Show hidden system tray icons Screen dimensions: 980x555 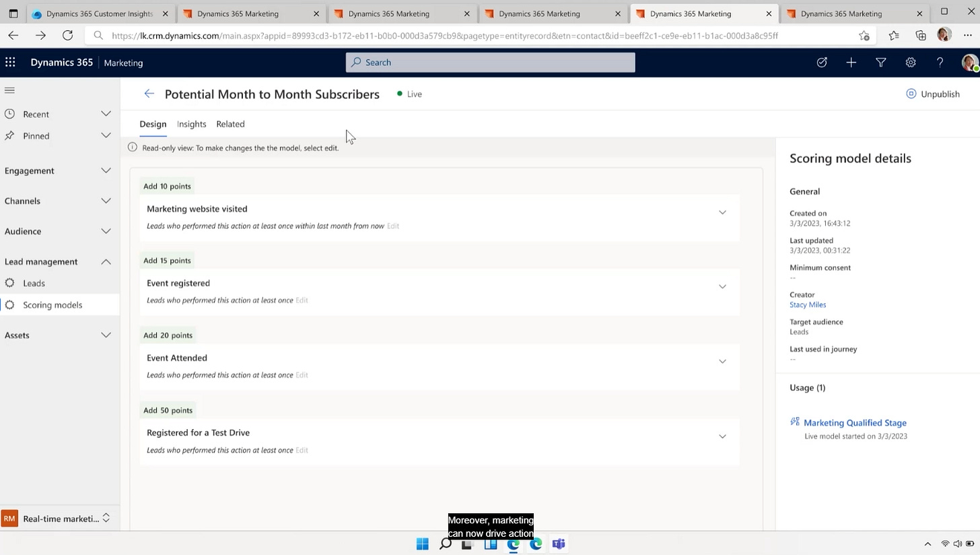[x=928, y=544]
